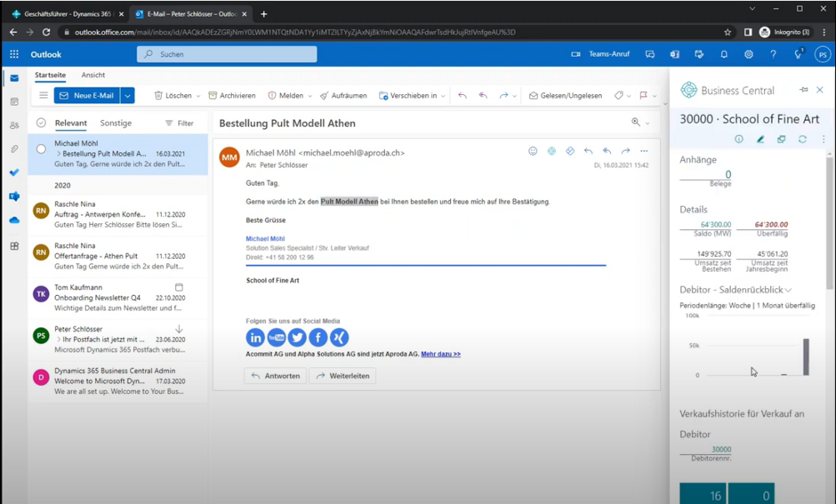
Task: Open the Filter menu
Action: pos(179,123)
